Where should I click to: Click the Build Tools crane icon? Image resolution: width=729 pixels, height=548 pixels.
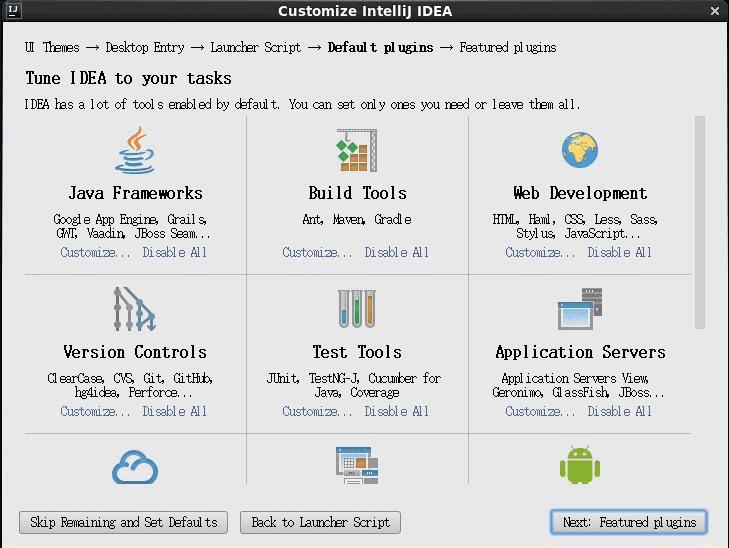coord(357,151)
